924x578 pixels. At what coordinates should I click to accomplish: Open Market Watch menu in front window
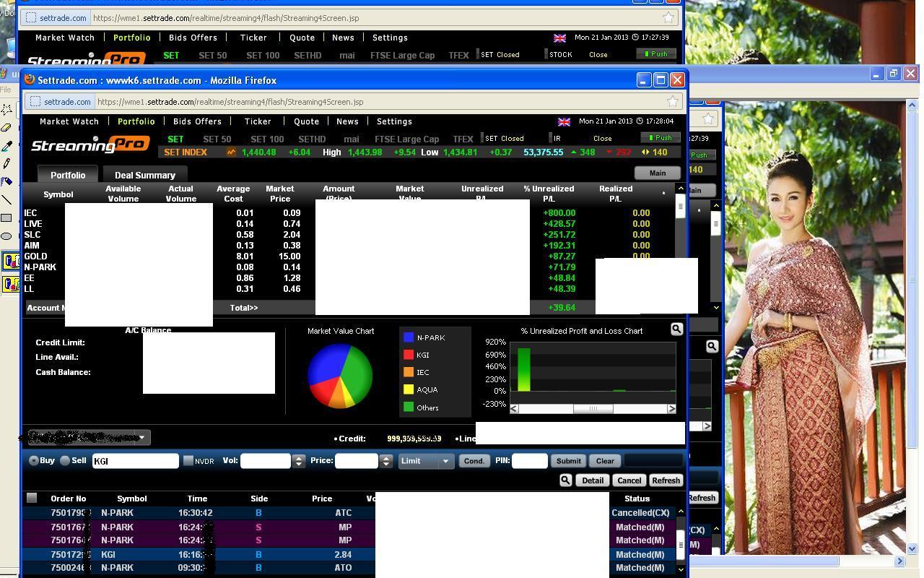click(69, 121)
